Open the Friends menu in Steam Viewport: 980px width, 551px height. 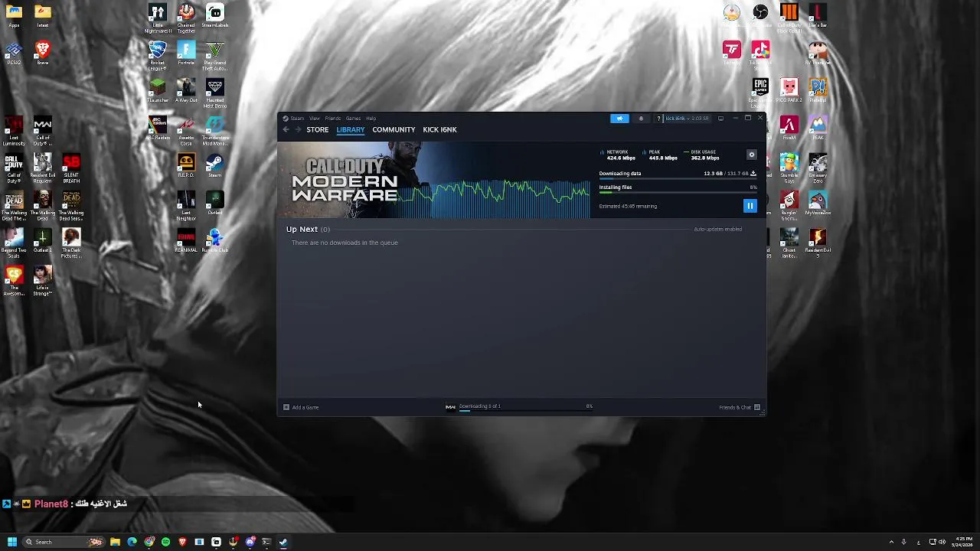(x=332, y=119)
